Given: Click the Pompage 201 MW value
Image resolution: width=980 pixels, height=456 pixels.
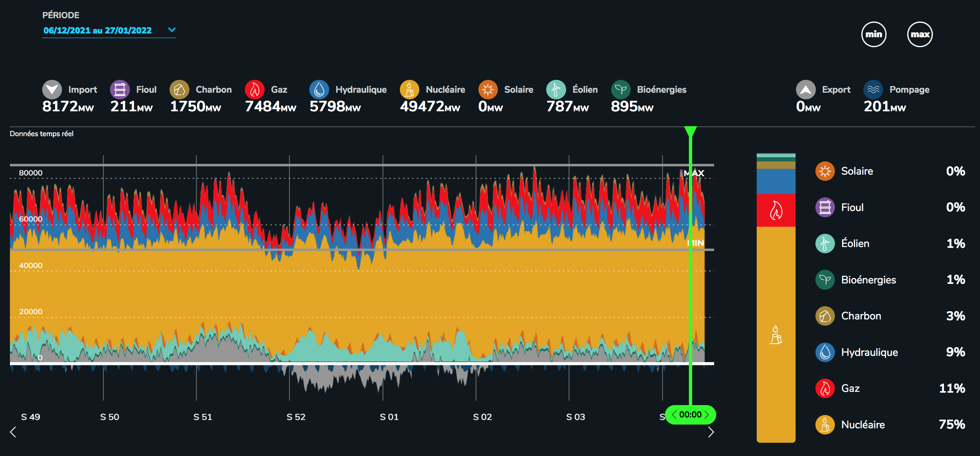Looking at the screenshot, I should click(885, 107).
